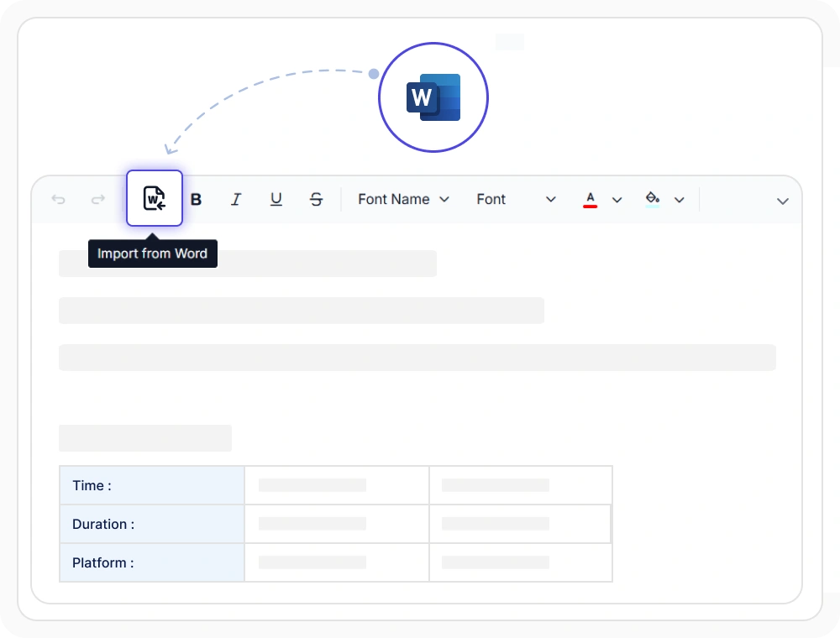Apply the background fill color
This screenshot has width=840, height=638.
click(x=652, y=200)
